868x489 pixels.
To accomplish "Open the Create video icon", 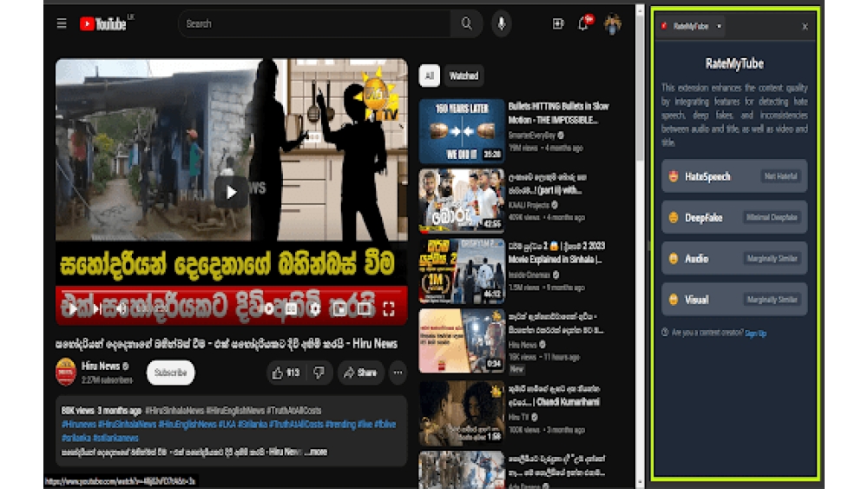I will (x=558, y=23).
